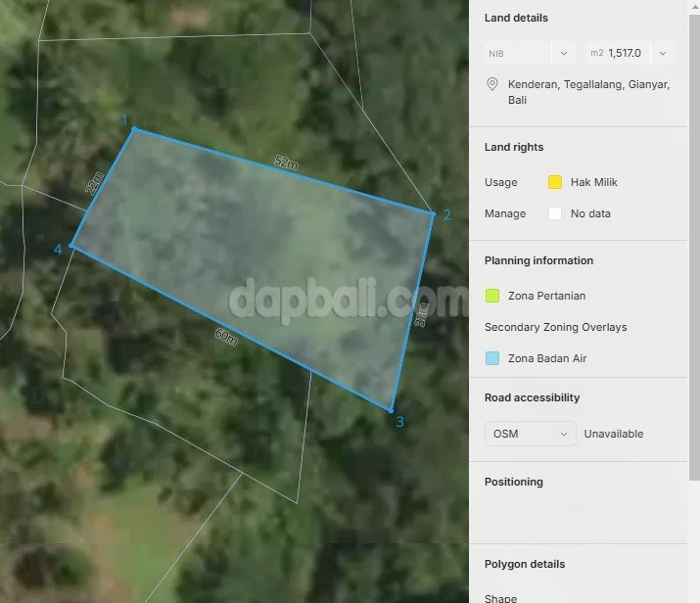
Task: Click the white No data swatch
Action: [555, 213]
